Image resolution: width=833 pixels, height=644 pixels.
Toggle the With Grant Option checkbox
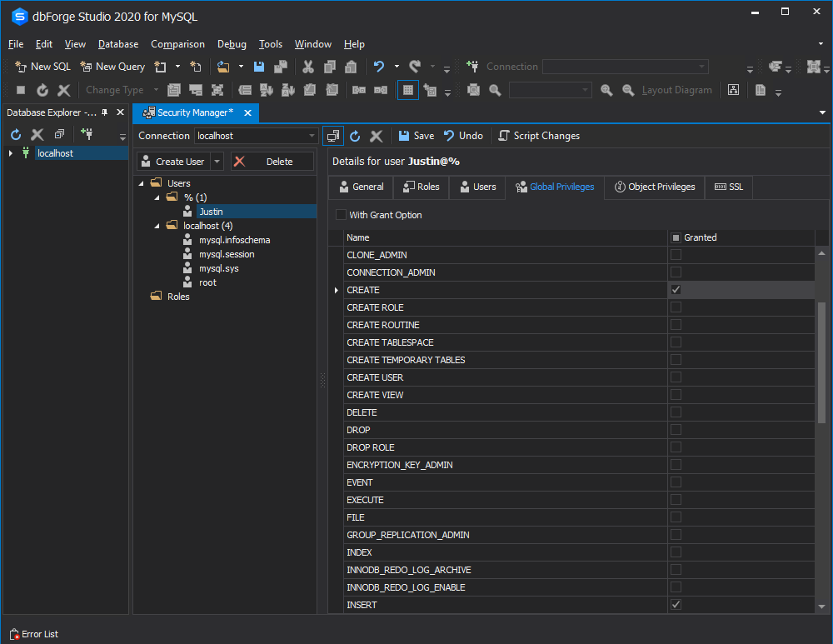coord(341,215)
